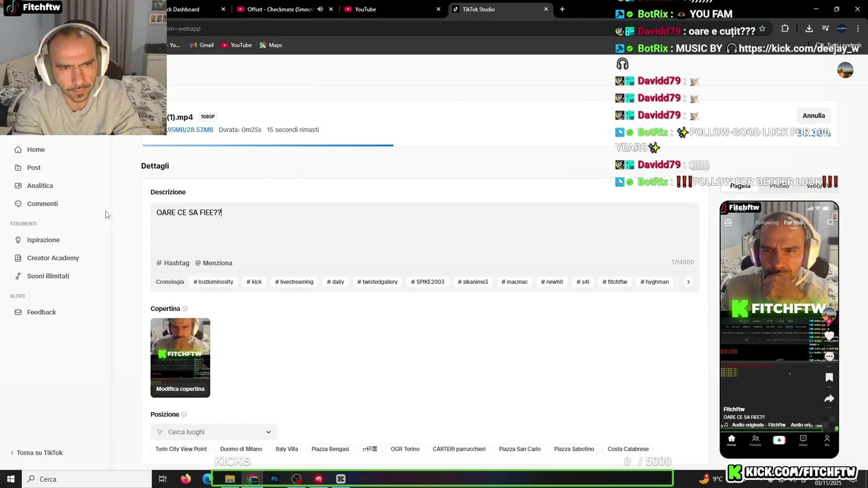Mute the Offset - Checkmate tab audio
868x488 pixels.
(x=320, y=9)
